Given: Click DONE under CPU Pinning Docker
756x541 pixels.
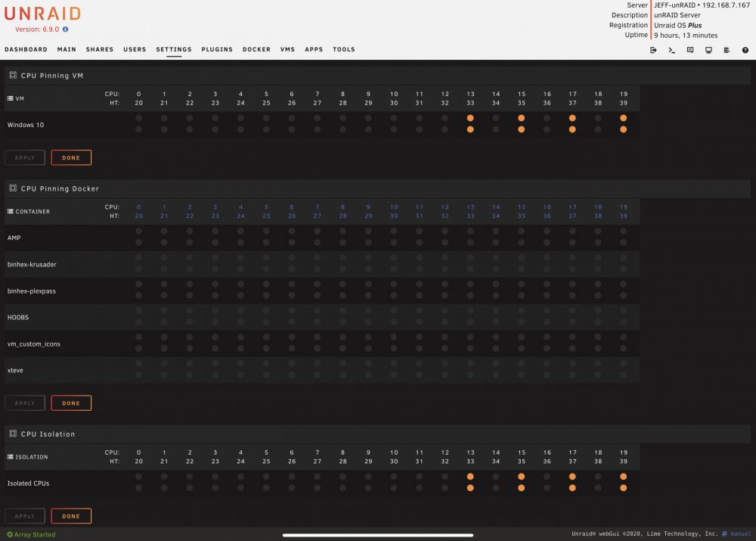Looking at the screenshot, I should click(x=71, y=403).
